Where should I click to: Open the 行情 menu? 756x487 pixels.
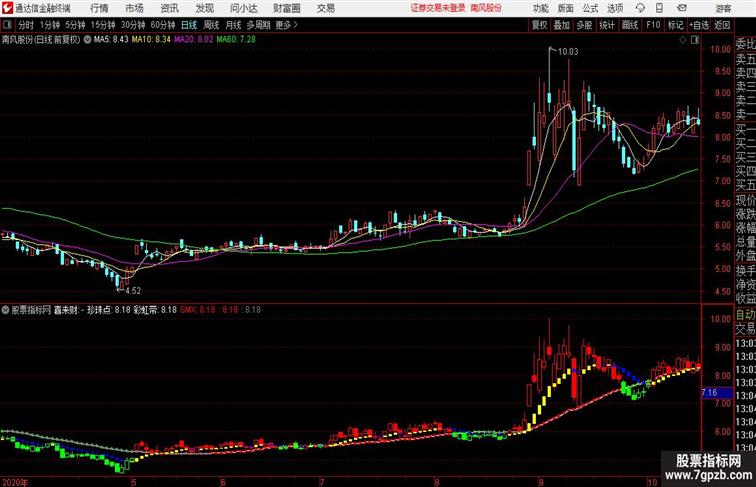(x=99, y=8)
